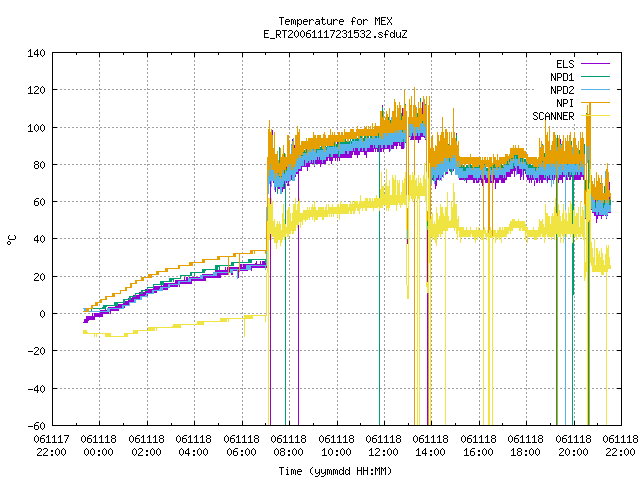Click the x-axis label '061118 04:00'
This screenshot has width=640, height=480.
point(193,446)
